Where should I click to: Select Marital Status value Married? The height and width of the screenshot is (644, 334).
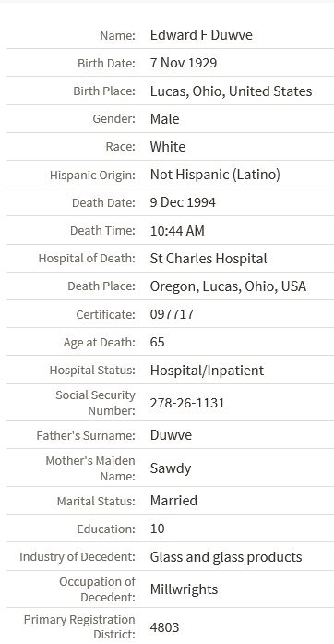[x=173, y=501]
